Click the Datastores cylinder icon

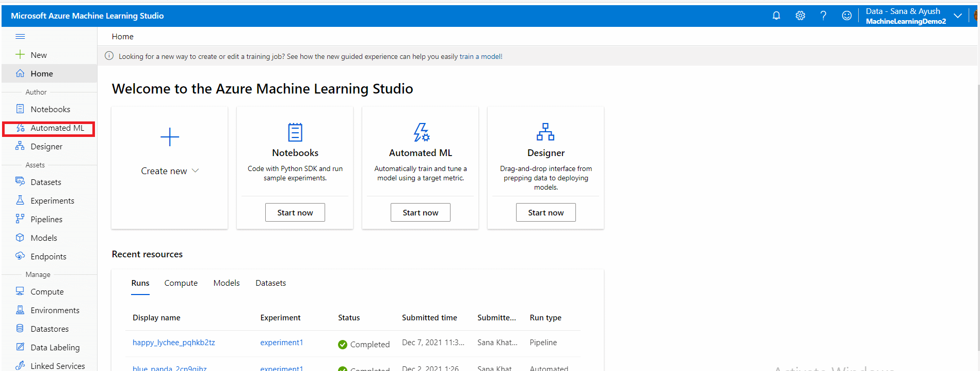click(x=20, y=329)
